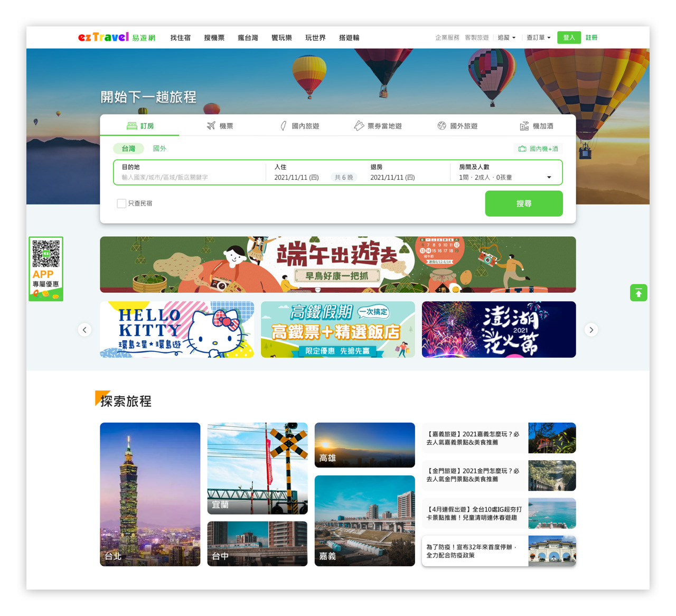676x616 pixels.
Task: Click the globe icon for 國外旅遊
Action: pyautogui.click(x=442, y=126)
